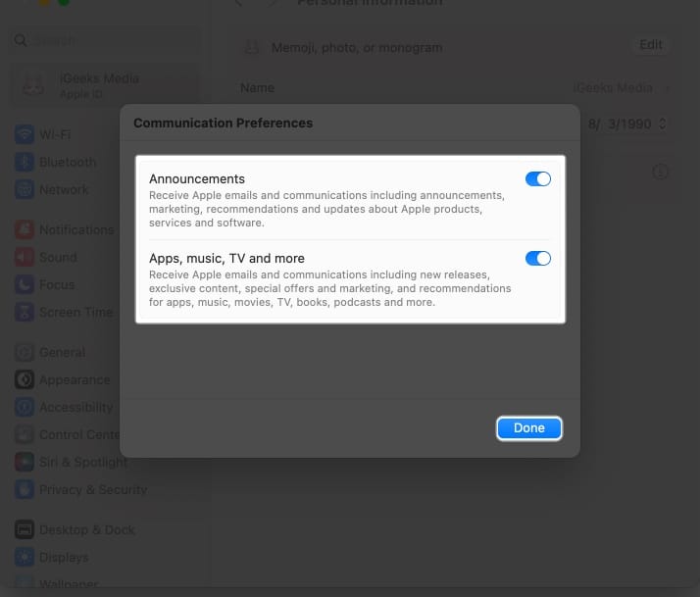Select Accessibility label in sidebar
Image resolution: width=700 pixels, height=597 pixels.
75,407
